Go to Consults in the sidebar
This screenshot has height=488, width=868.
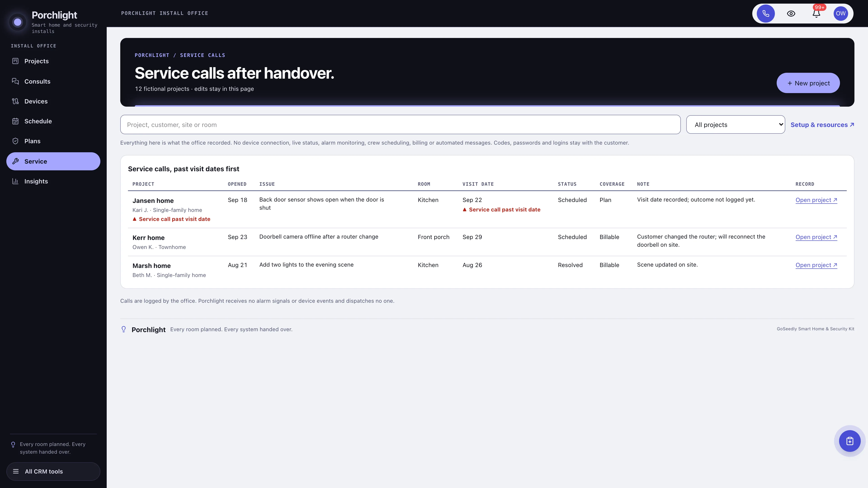53,81
